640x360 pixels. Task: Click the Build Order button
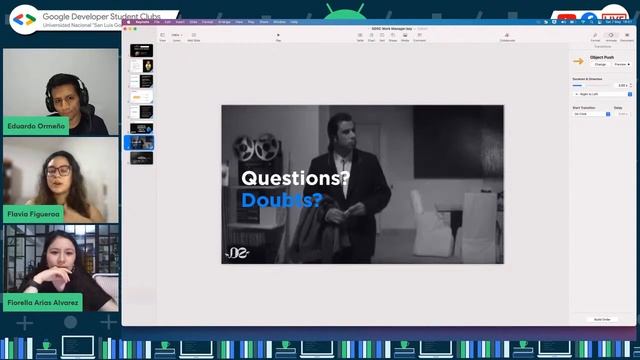602,320
